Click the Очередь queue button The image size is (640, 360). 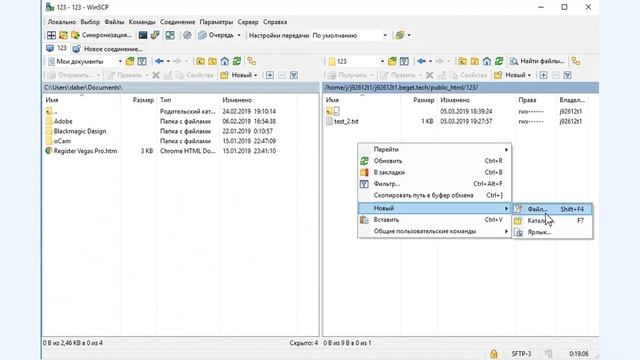tap(216, 36)
